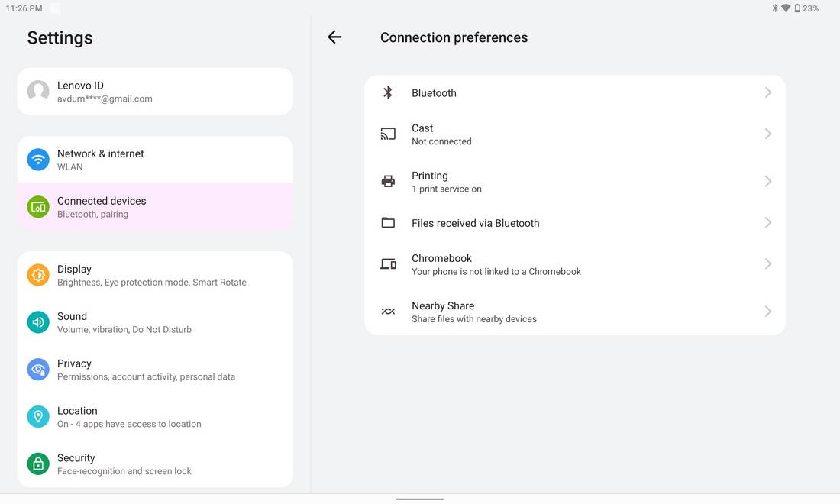Tap the Chromebook devices icon
This screenshot has height=504, width=840.
coord(388,264)
